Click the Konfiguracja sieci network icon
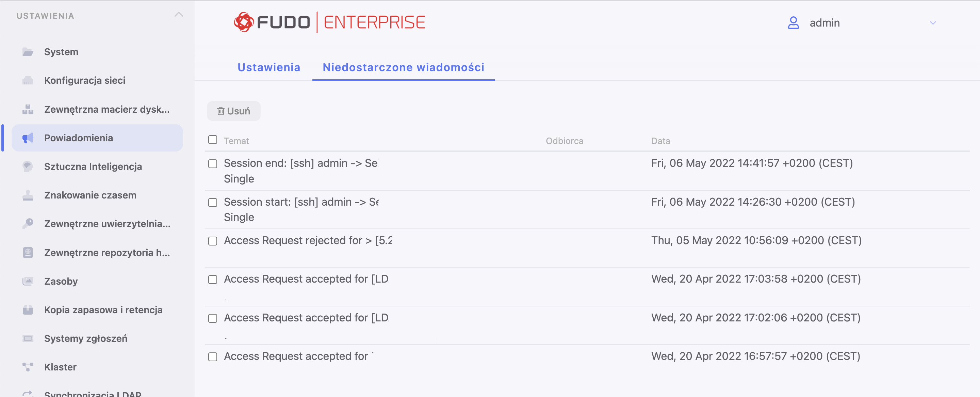Image resolution: width=980 pixels, height=397 pixels. 28,80
